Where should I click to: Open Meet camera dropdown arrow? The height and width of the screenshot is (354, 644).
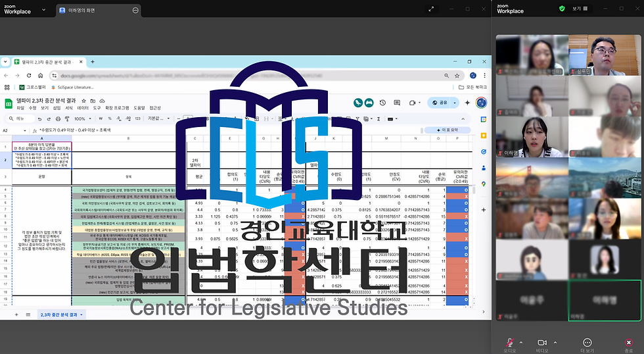420,103
